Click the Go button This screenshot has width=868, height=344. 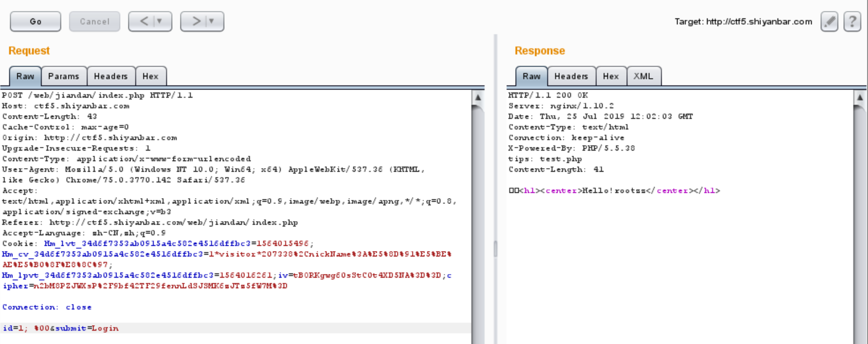coord(35,21)
